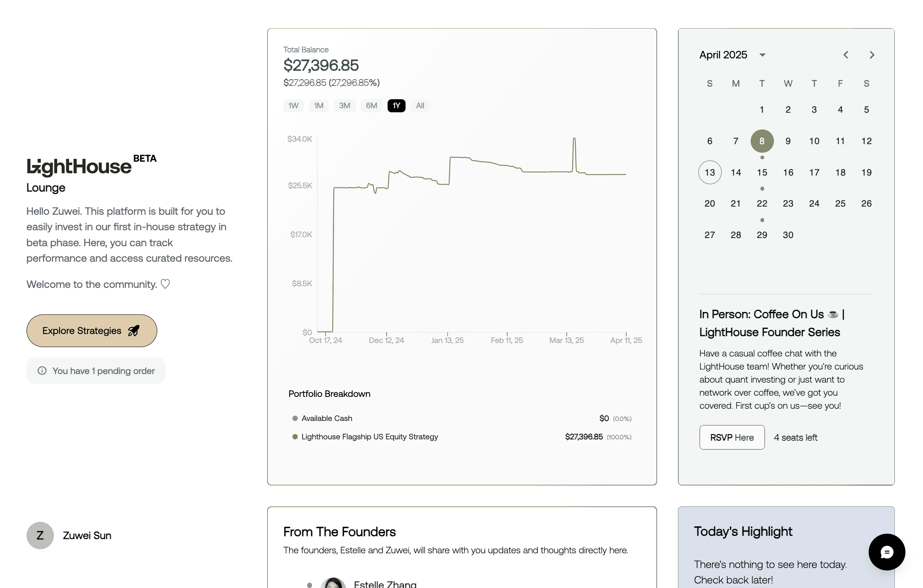Select April 15 on the calendar
The width and height of the screenshot is (923, 588).
click(x=762, y=172)
